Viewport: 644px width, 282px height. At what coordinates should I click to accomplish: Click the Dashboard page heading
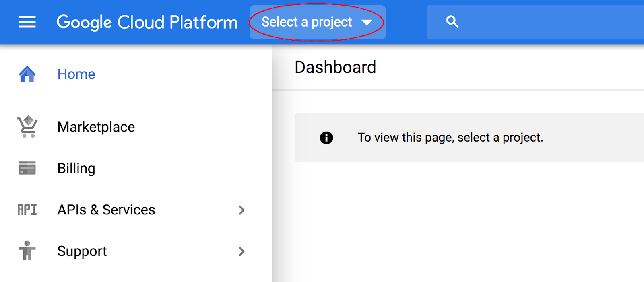[335, 67]
